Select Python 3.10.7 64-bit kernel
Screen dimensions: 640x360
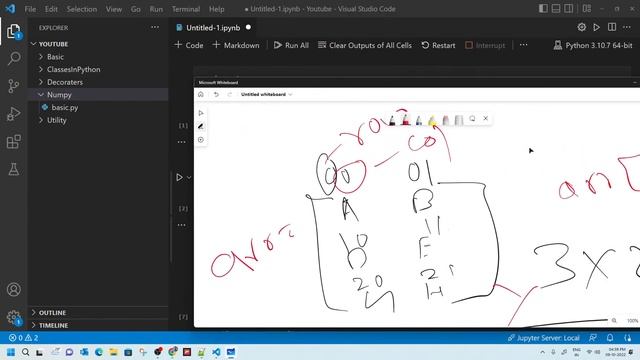593,45
